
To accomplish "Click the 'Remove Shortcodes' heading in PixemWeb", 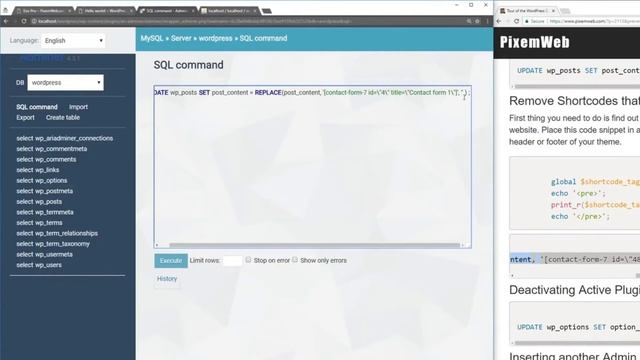I will coord(574,101).
